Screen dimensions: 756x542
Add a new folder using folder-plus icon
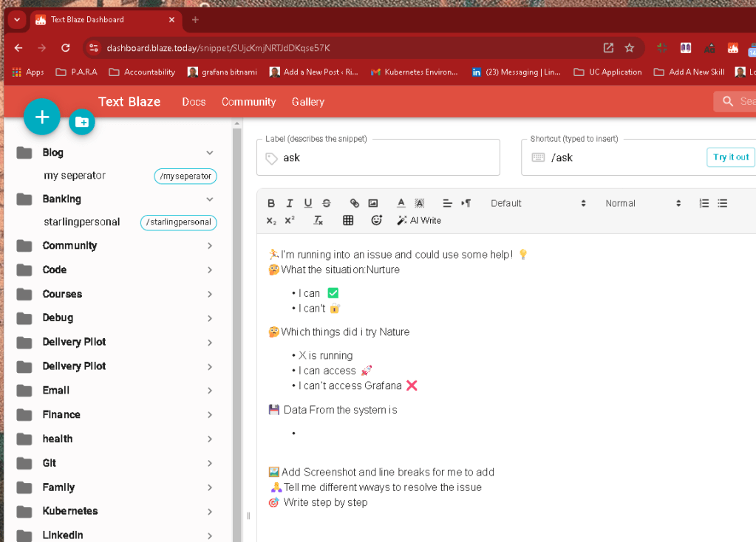pyautogui.click(x=82, y=122)
